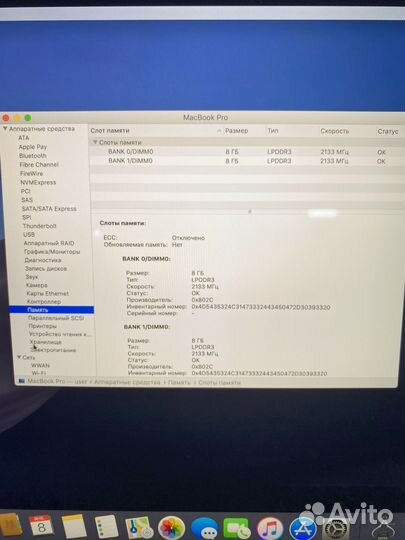Click Слоты памяти in the path bar
Screen dimensions: 405x540
(219, 383)
